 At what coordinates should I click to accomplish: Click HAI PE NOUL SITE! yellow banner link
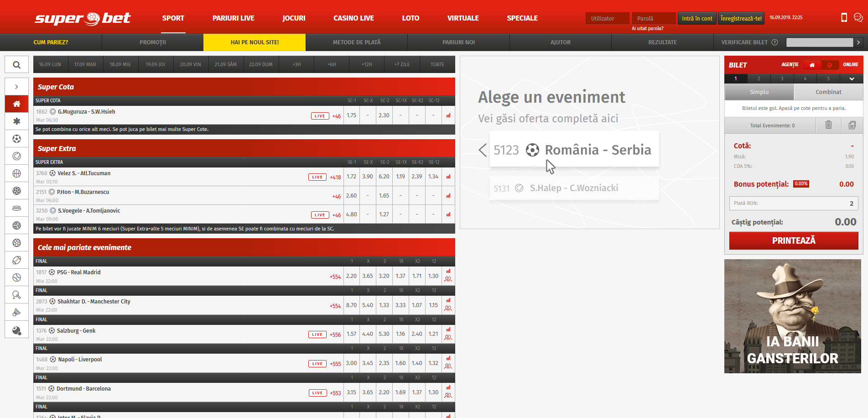click(255, 42)
